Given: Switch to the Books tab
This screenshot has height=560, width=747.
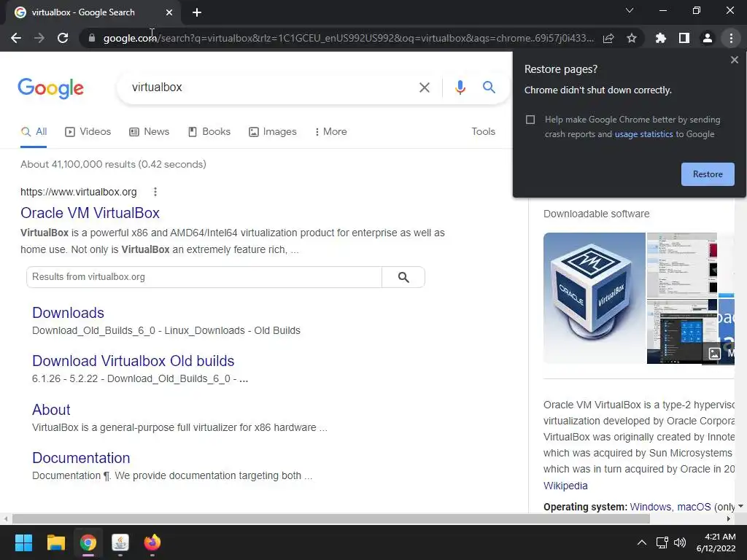Looking at the screenshot, I should [209, 132].
